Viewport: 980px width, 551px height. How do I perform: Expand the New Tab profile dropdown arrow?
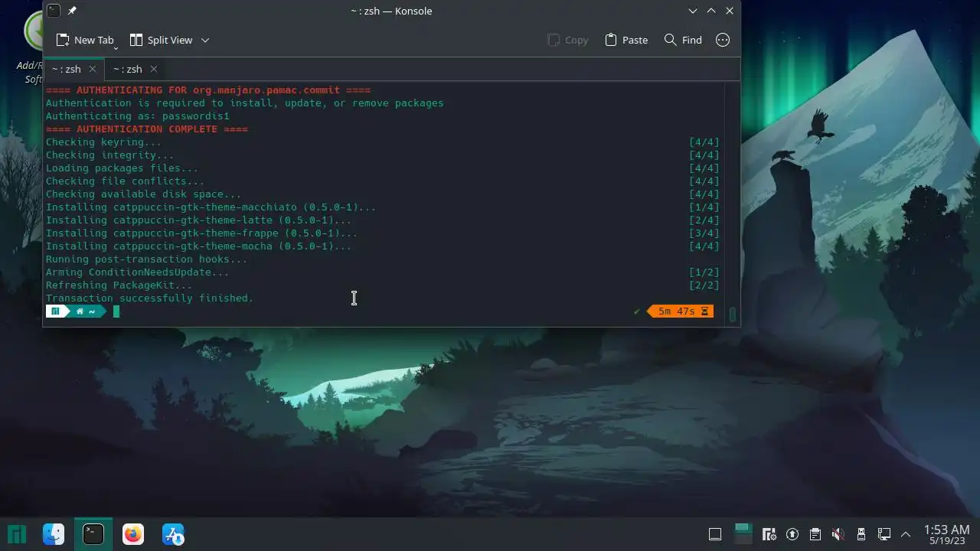(116, 47)
